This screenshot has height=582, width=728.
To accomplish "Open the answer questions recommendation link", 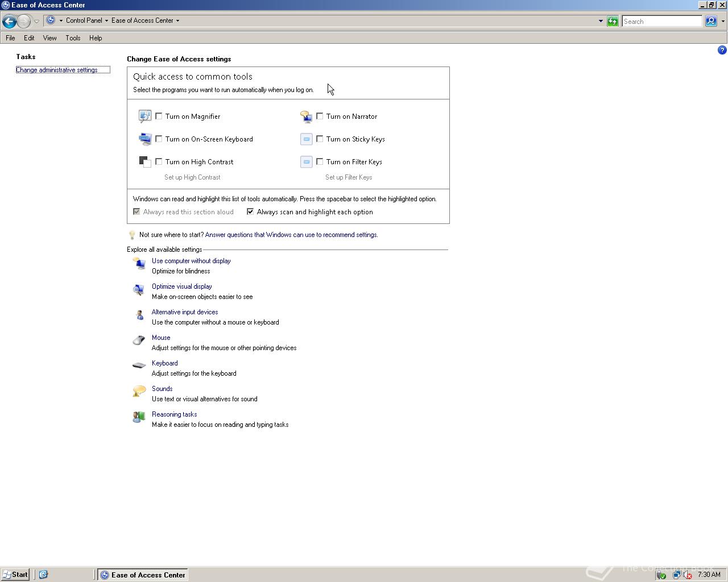I will (291, 235).
